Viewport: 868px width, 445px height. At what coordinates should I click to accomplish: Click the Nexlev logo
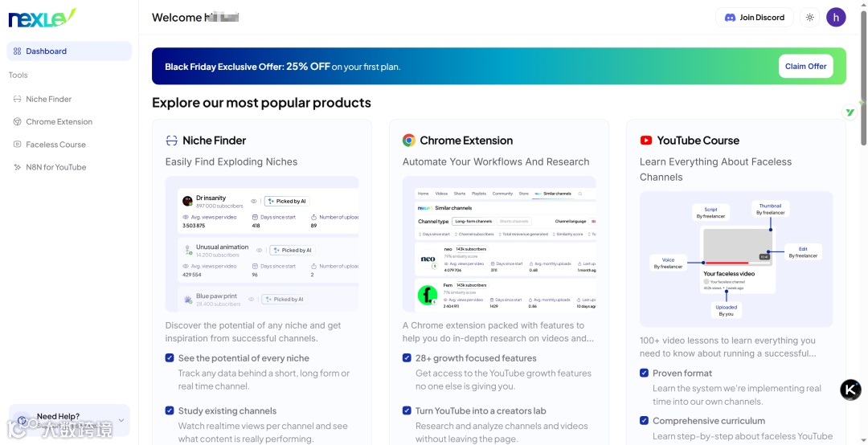click(43, 17)
